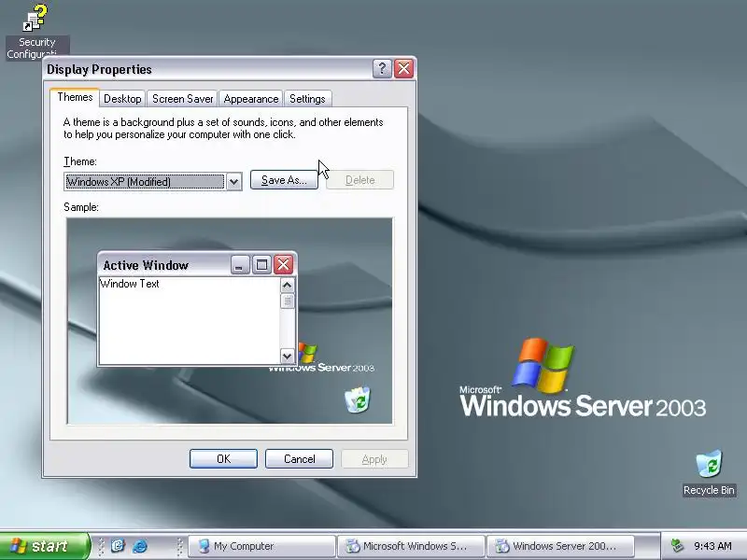747x560 pixels.
Task: Click the 'Window Text' sample text
Action: click(129, 284)
